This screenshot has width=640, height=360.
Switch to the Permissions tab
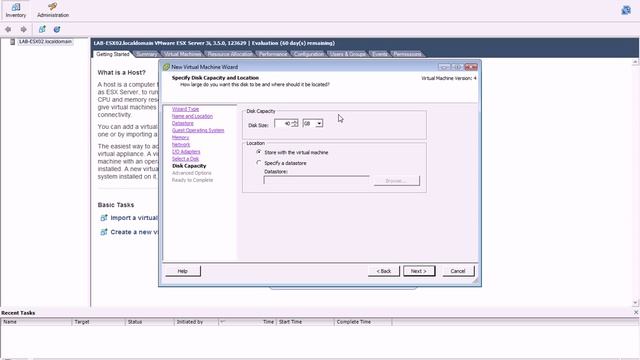click(x=407, y=54)
